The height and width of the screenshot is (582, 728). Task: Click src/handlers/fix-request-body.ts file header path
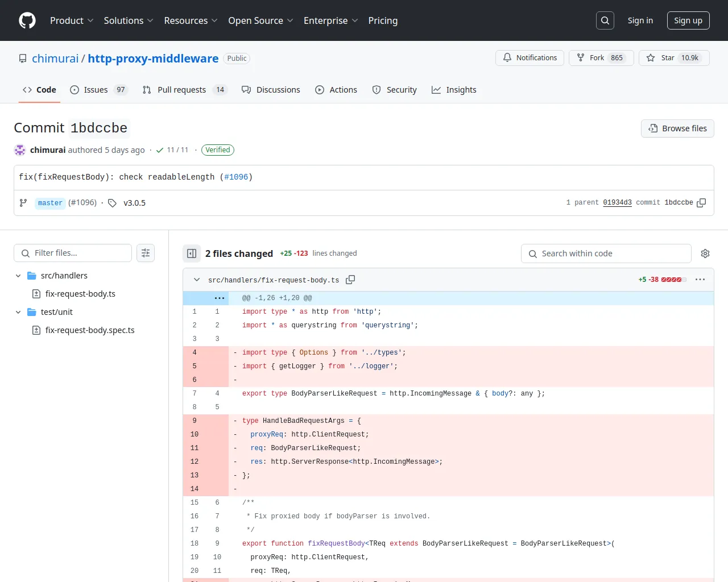pos(274,280)
